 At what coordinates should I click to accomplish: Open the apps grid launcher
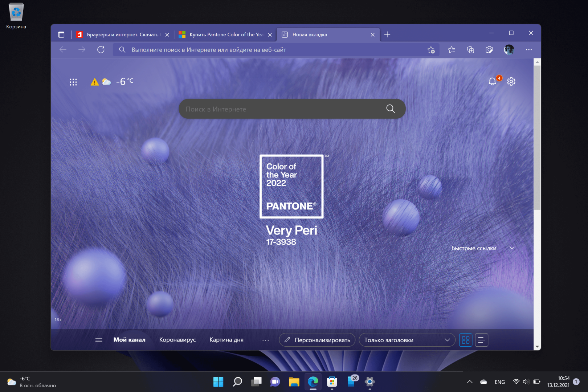click(x=73, y=82)
